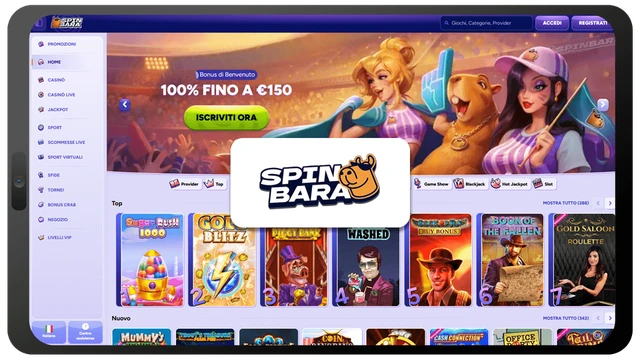Collapse the sidebar menu toggle

pos(40,23)
